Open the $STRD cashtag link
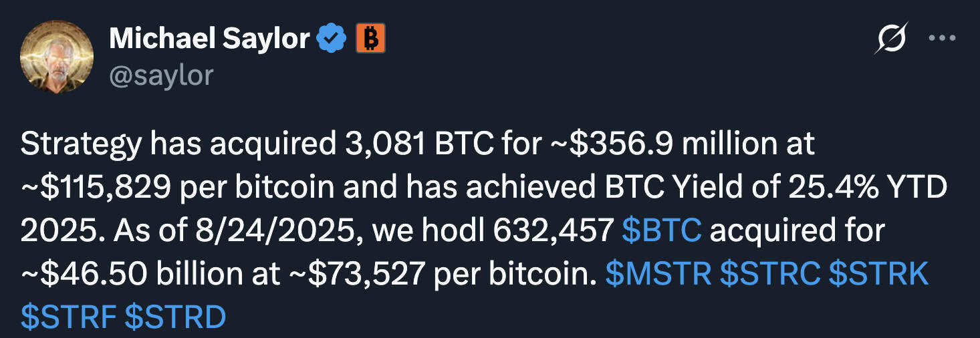The image size is (980, 338). tap(175, 317)
